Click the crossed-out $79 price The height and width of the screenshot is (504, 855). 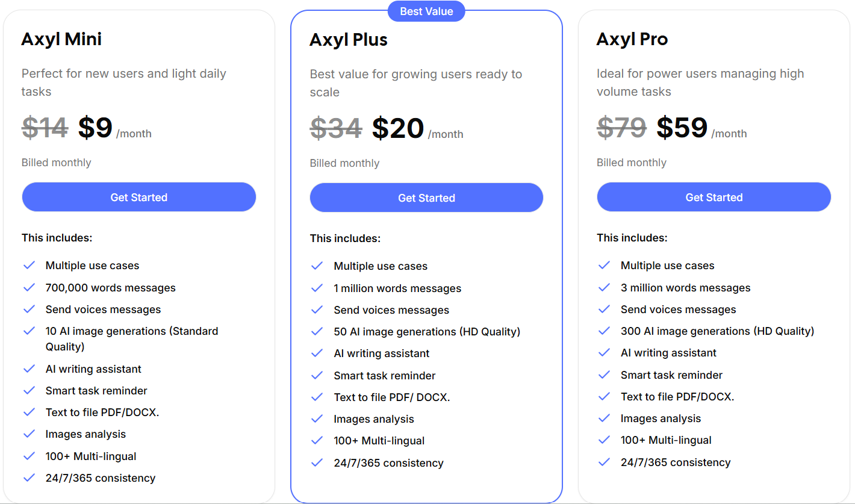(621, 128)
